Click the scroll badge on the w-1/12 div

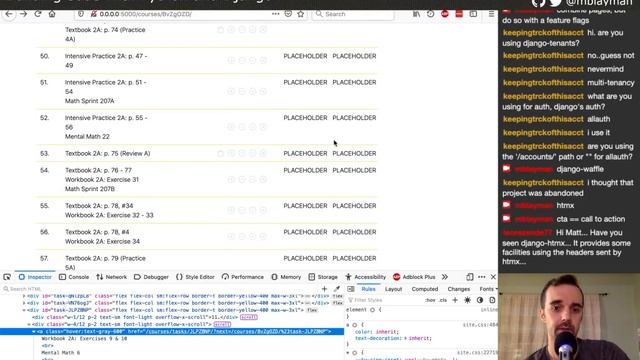(249, 317)
